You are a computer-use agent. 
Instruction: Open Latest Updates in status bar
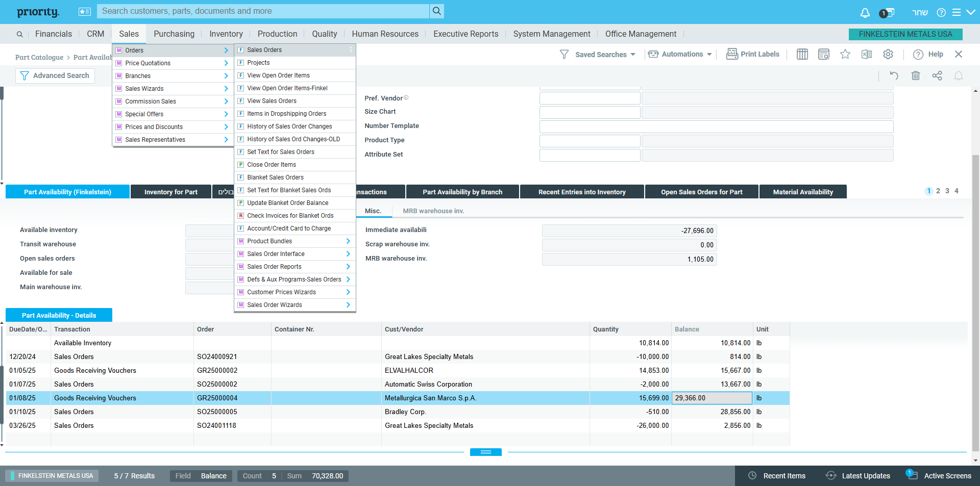pos(858,475)
